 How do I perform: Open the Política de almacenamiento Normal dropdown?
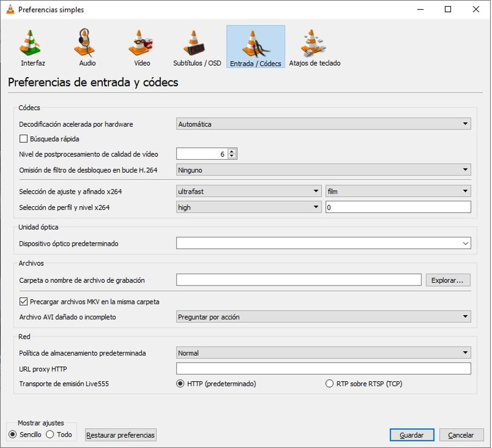(x=323, y=353)
